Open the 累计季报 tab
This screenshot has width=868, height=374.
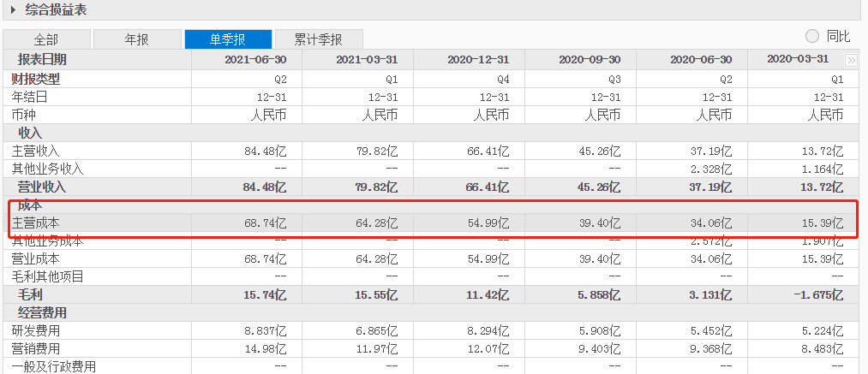tap(319, 39)
